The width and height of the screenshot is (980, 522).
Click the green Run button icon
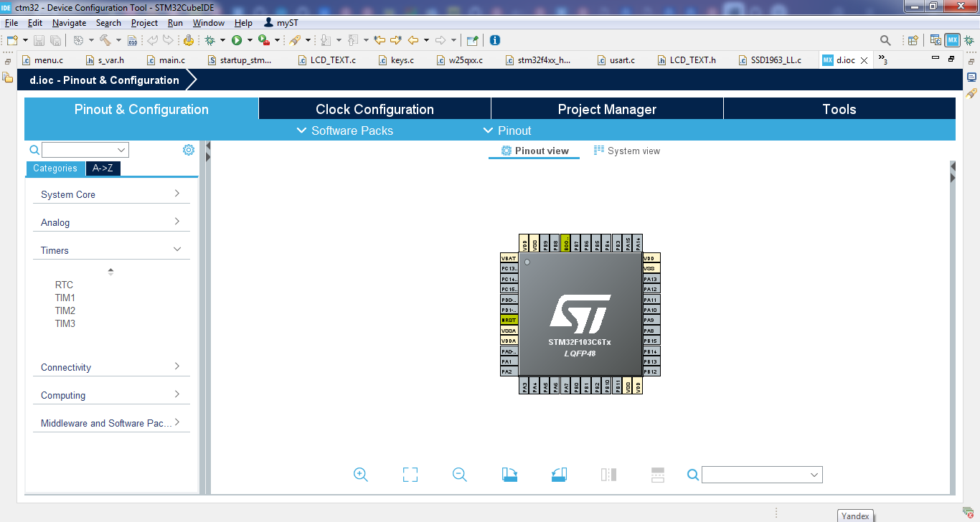tap(237, 40)
